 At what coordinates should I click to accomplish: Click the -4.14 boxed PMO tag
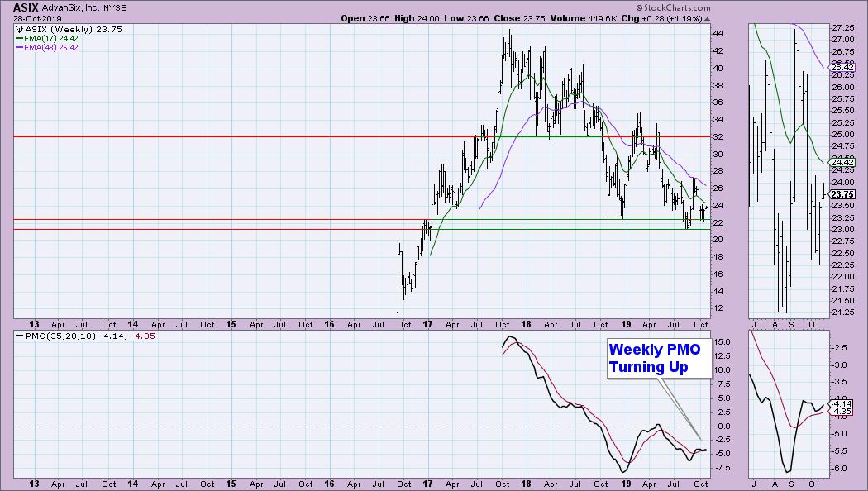click(842, 404)
